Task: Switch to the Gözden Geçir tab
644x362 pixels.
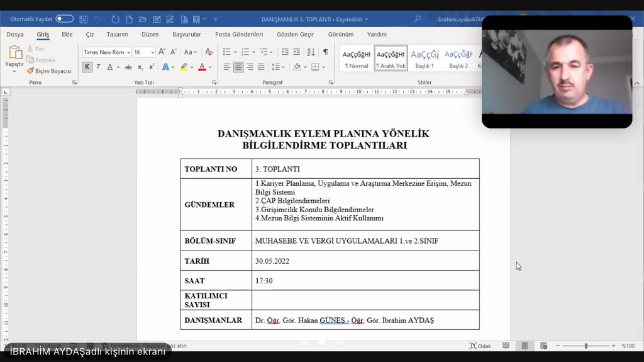Action: pyautogui.click(x=295, y=35)
